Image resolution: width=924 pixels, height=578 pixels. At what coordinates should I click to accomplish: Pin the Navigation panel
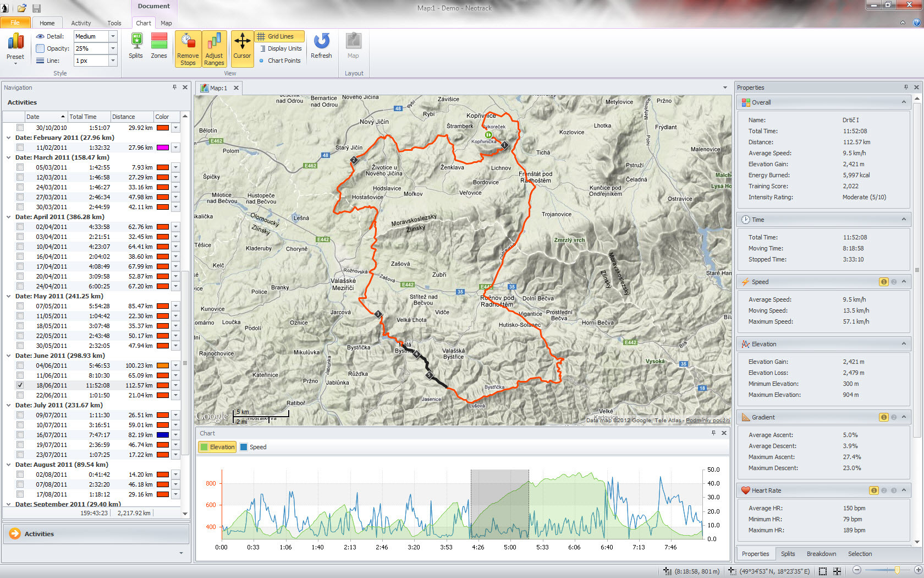[x=175, y=87]
